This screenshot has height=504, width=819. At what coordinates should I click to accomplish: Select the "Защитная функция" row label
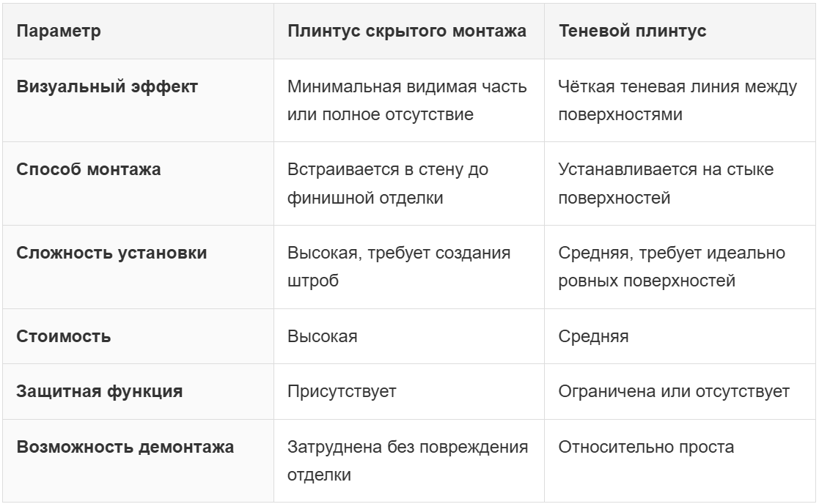pyautogui.click(x=100, y=391)
